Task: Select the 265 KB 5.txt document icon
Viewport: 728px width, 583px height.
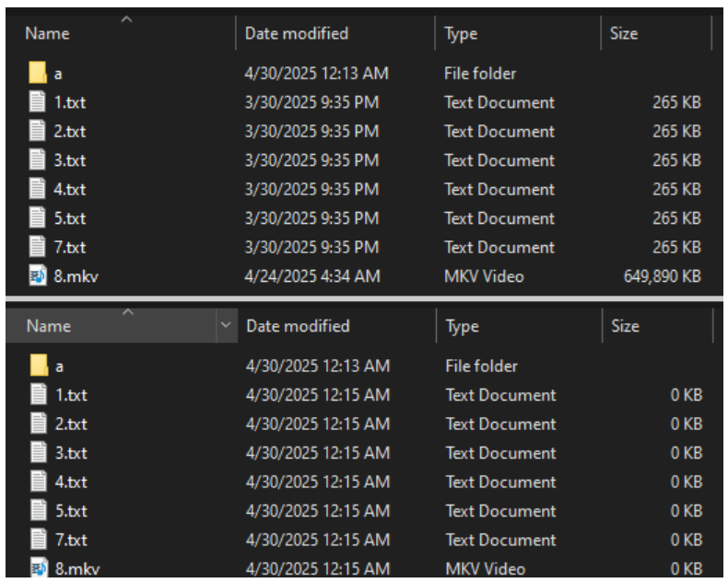Action: click(x=38, y=218)
